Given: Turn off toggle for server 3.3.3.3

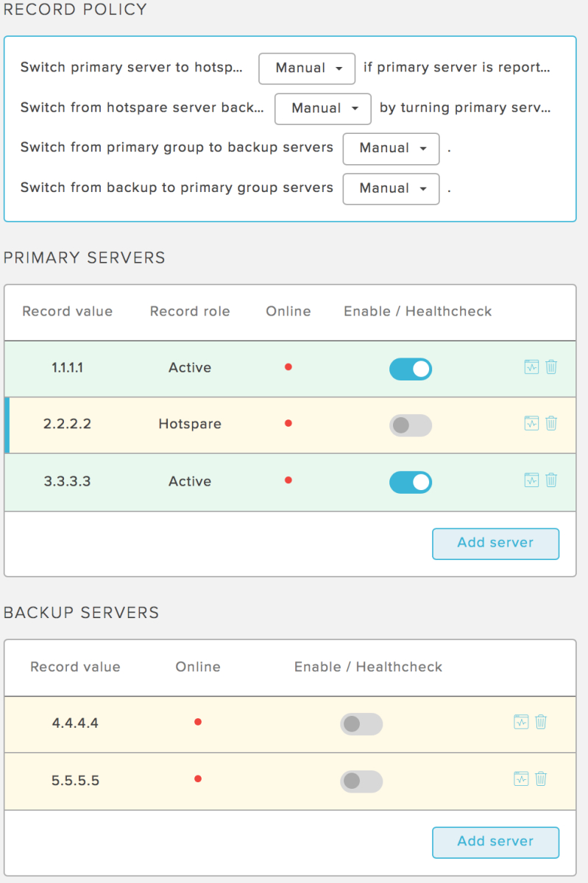Looking at the screenshot, I should pos(411,482).
